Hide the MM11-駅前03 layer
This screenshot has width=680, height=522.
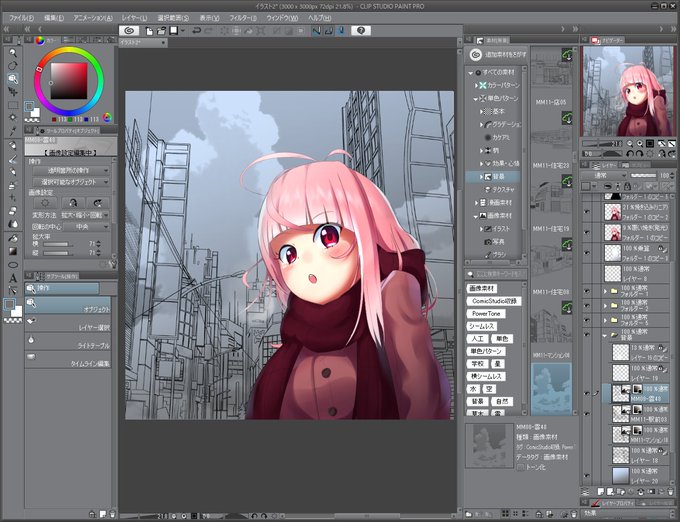[x=587, y=414]
